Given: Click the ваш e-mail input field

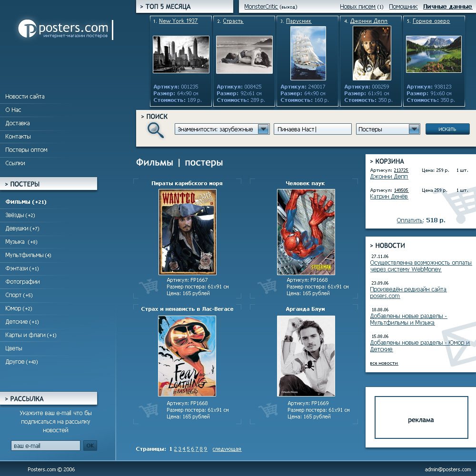Looking at the screenshot, I should (x=46, y=446).
